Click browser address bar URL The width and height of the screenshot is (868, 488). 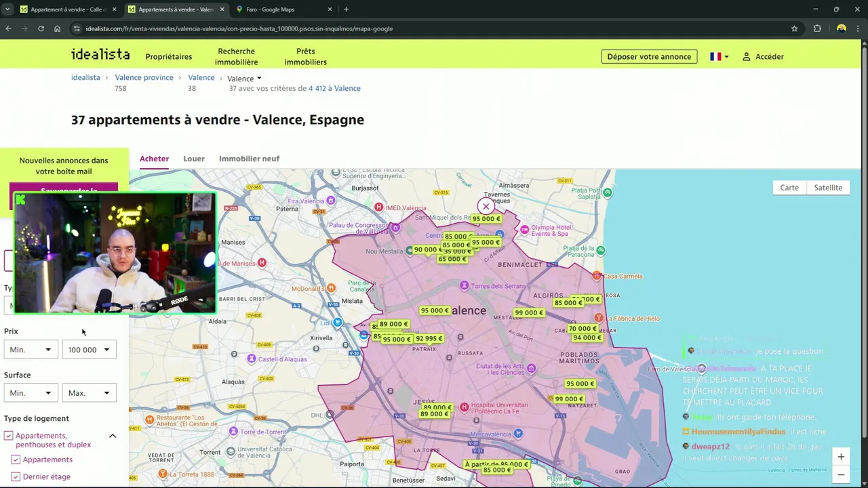pyautogui.click(x=239, y=28)
